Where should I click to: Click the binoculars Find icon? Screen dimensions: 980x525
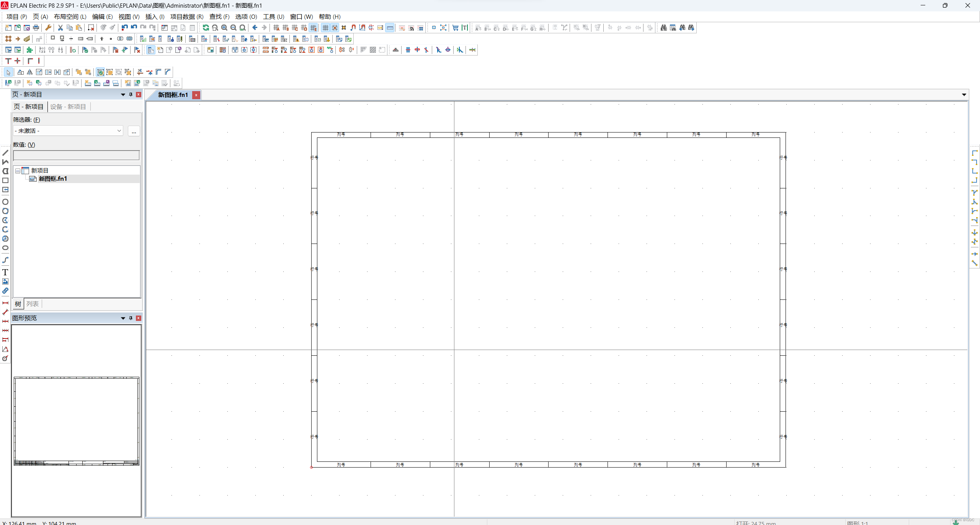(663, 28)
